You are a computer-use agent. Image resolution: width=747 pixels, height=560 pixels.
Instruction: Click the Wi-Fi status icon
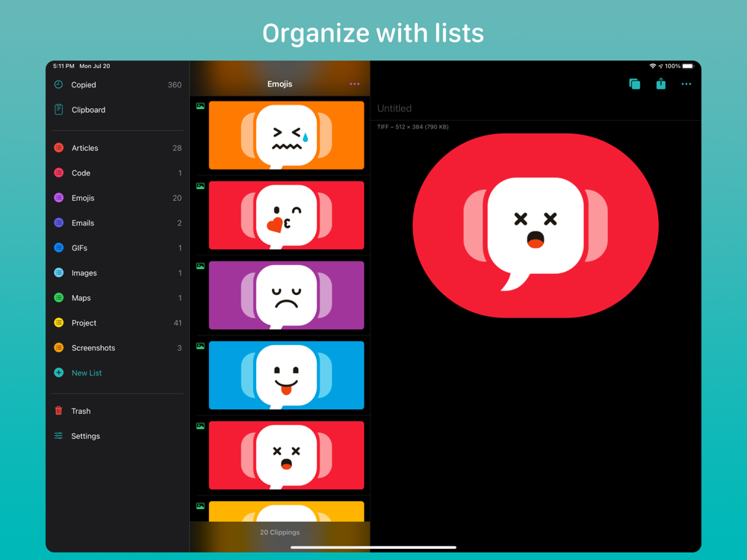(652, 66)
